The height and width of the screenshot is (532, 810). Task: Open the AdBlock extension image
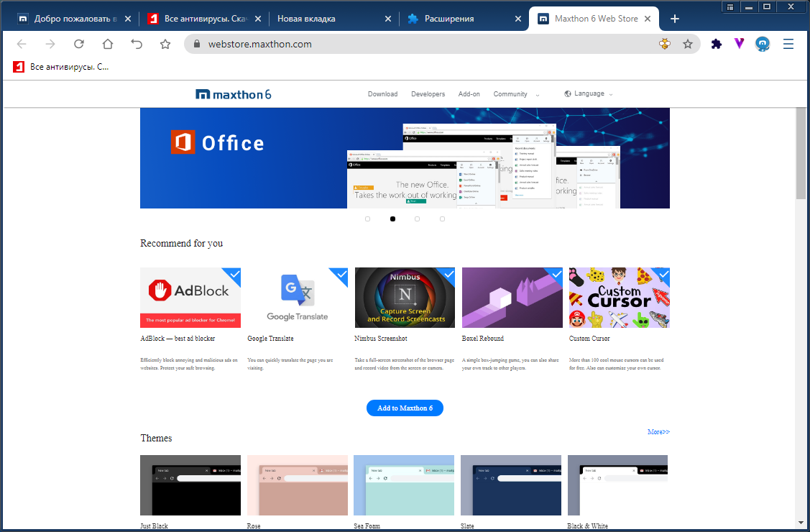pyautogui.click(x=190, y=298)
